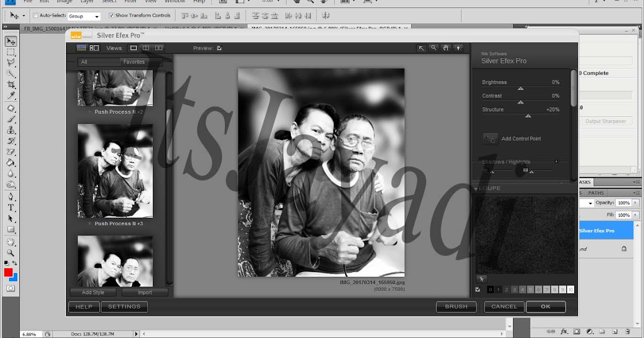This screenshot has width=644, height=338.
Task: Click the lightbulb background icon in Silver Efex
Action: pyautogui.click(x=458, y=48)
